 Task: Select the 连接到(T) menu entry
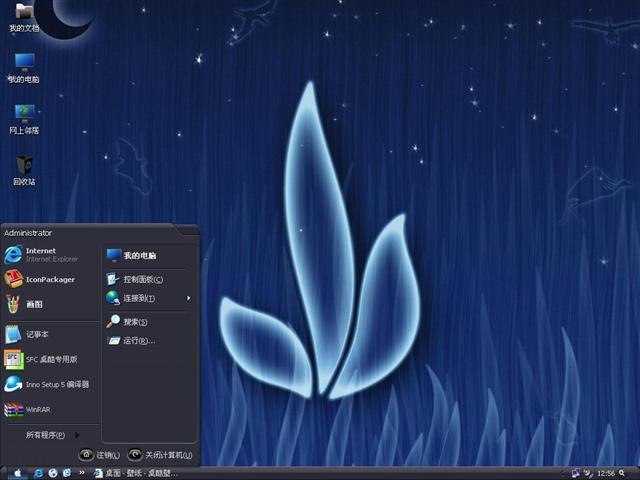149,298
